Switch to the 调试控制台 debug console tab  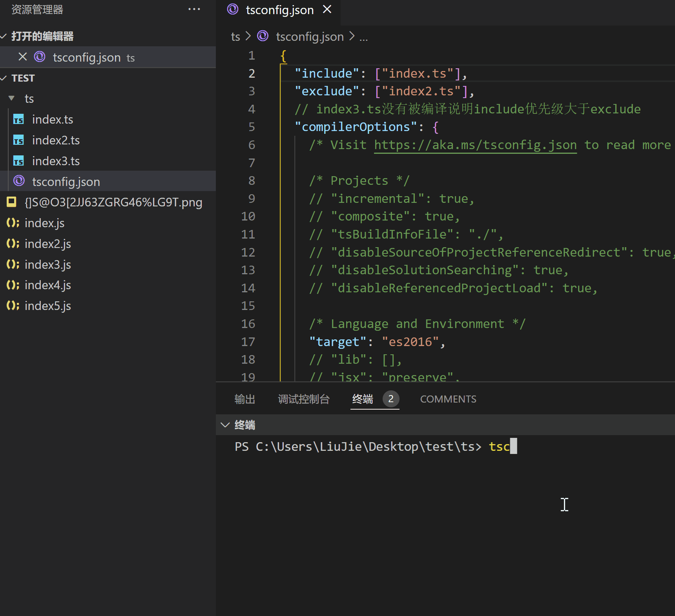coord(304,399)
